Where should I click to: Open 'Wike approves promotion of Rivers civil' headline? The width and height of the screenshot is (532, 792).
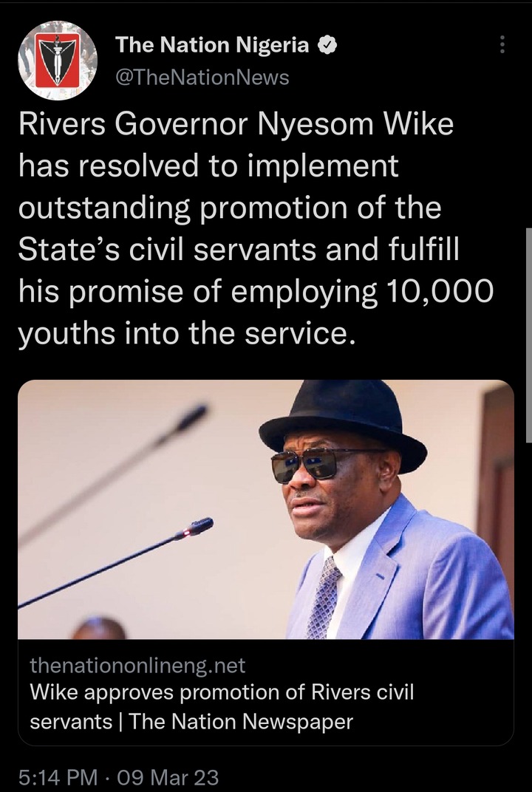(x=222, y=692)
